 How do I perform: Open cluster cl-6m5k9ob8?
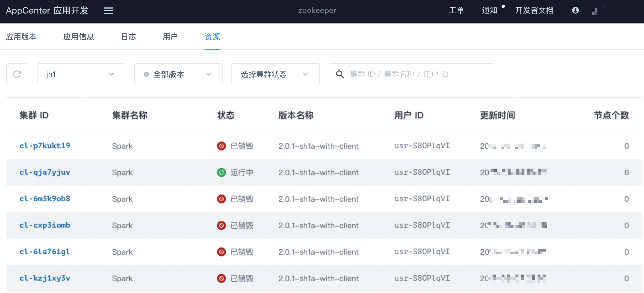45,199
